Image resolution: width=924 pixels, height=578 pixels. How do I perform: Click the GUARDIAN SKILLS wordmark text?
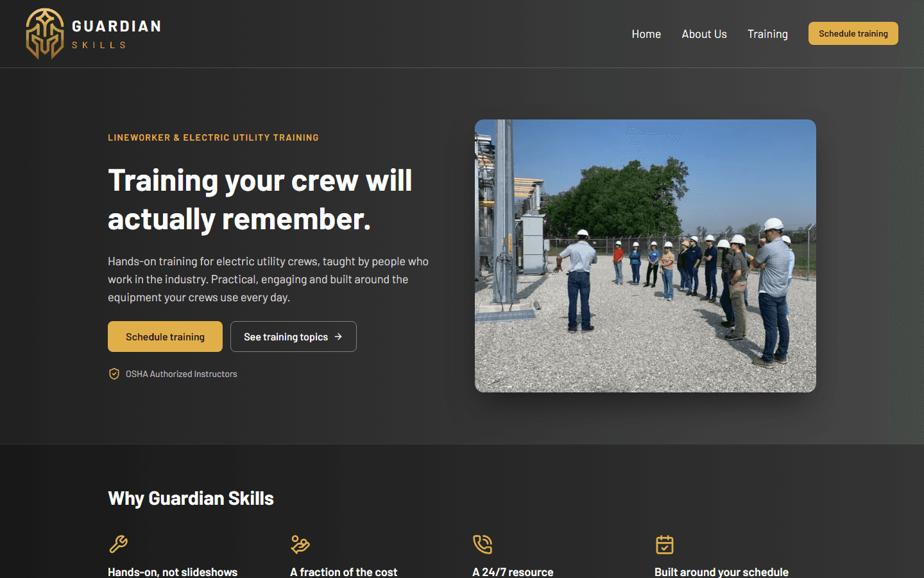(116, 34)
